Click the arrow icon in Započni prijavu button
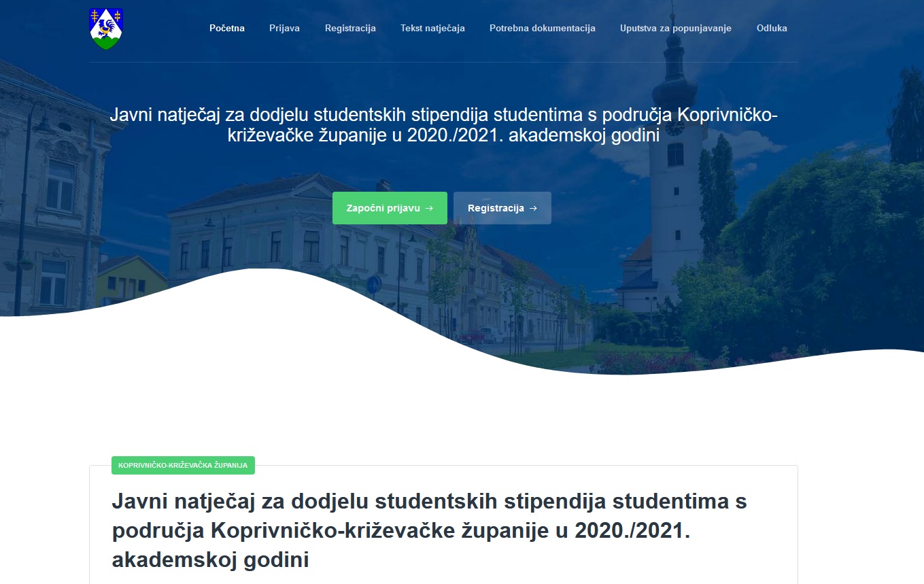The image size is (924, 584). point(429,208)
